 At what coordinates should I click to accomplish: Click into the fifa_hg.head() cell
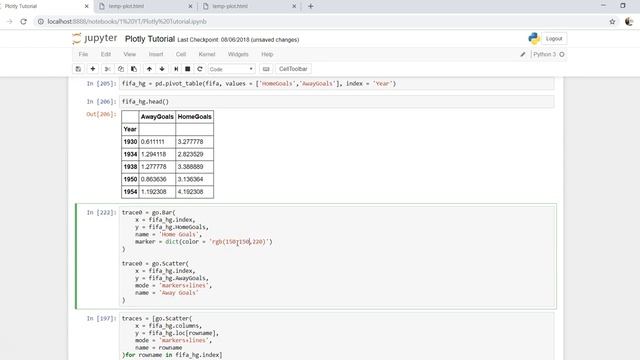pos(337,102)
